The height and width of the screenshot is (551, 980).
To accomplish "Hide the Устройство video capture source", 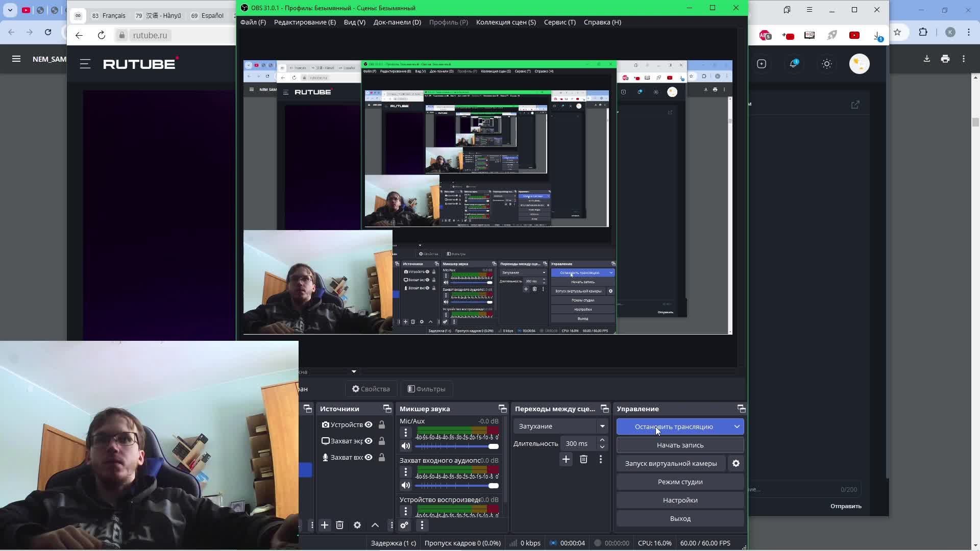I will point(369,424).
